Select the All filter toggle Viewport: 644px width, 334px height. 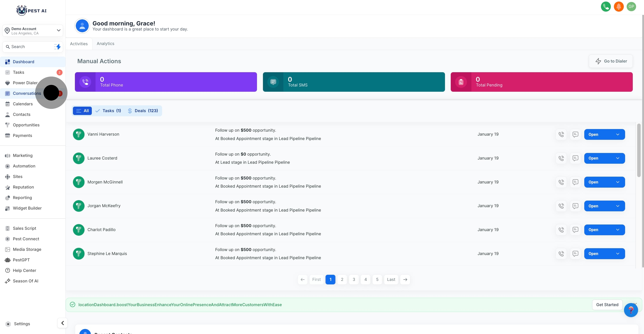(x=82, y=111)
